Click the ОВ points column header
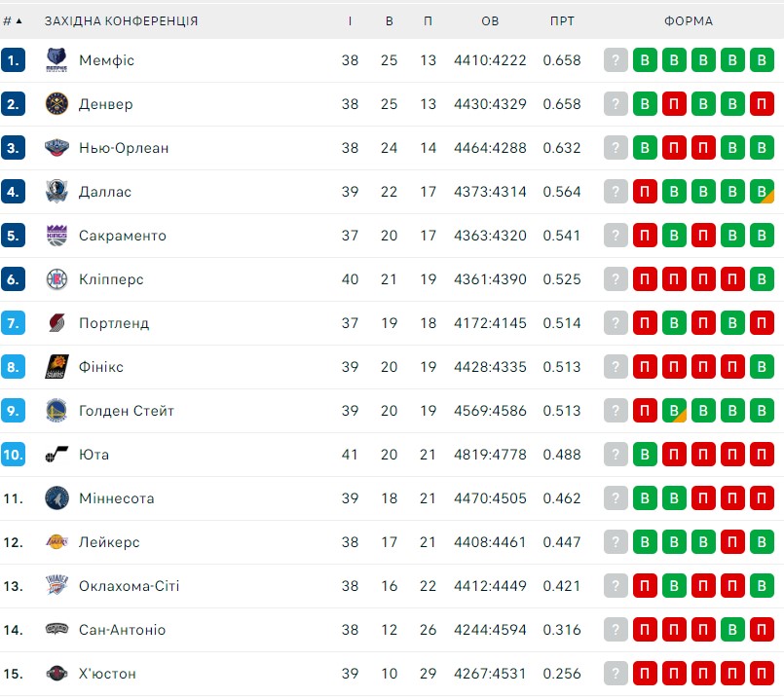Screen dimensions: 784x698 click(490, 21)
